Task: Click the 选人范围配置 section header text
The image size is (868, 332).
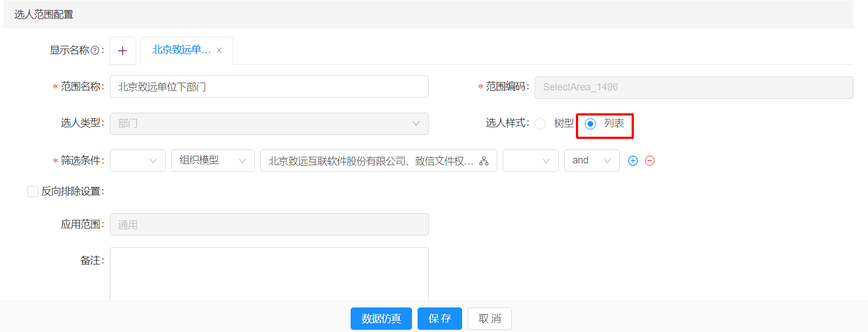Action: point(44,15)
